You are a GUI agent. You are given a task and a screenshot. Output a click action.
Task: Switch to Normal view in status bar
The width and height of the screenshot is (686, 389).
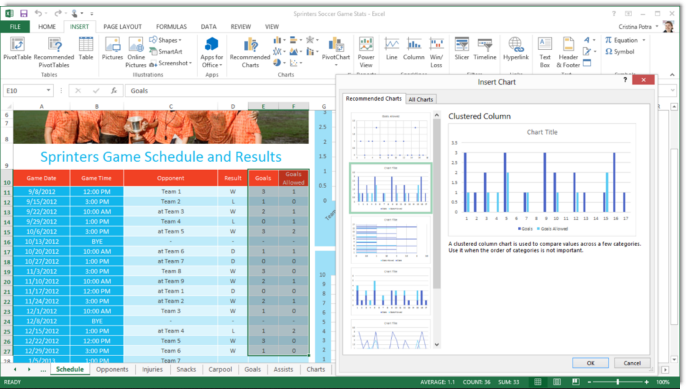point(538,382)
